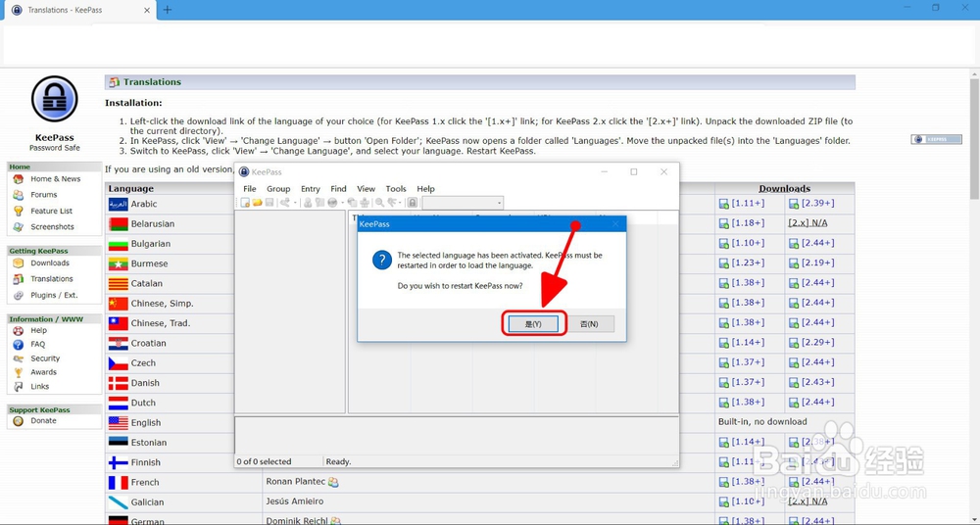The width and height of the screenshot is (980, 525).
Task: Click the 是(Y) button to restart KeePass
Action: pyautogui.click(x=533, y=324)
